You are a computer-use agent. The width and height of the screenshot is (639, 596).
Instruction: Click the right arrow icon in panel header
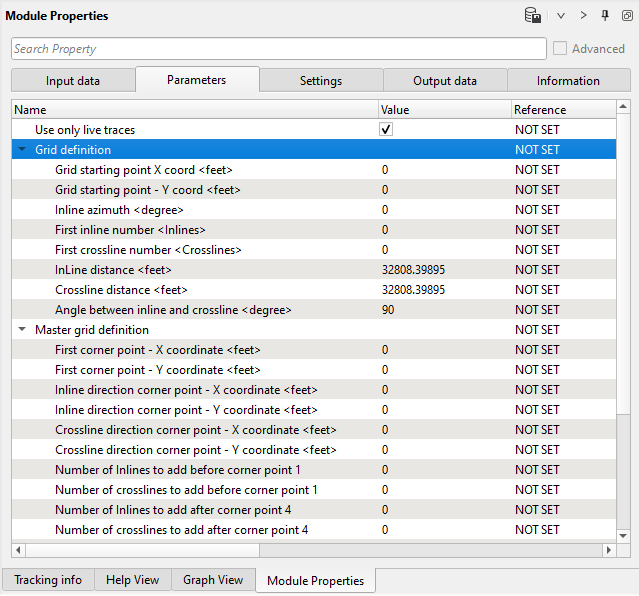tap(585, 16)
